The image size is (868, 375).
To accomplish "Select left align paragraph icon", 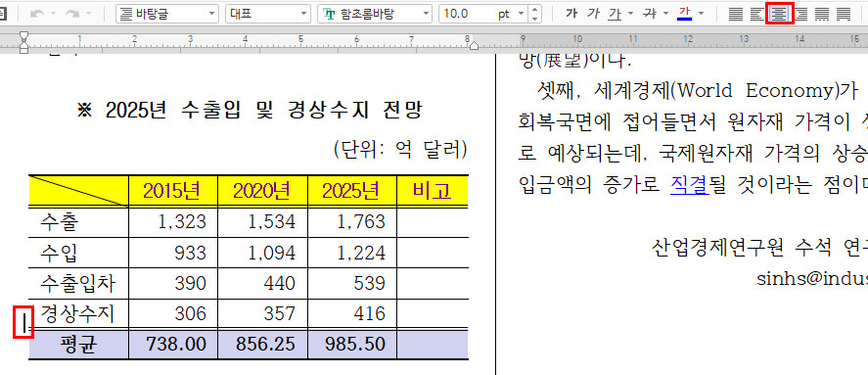I will [757, 14].
